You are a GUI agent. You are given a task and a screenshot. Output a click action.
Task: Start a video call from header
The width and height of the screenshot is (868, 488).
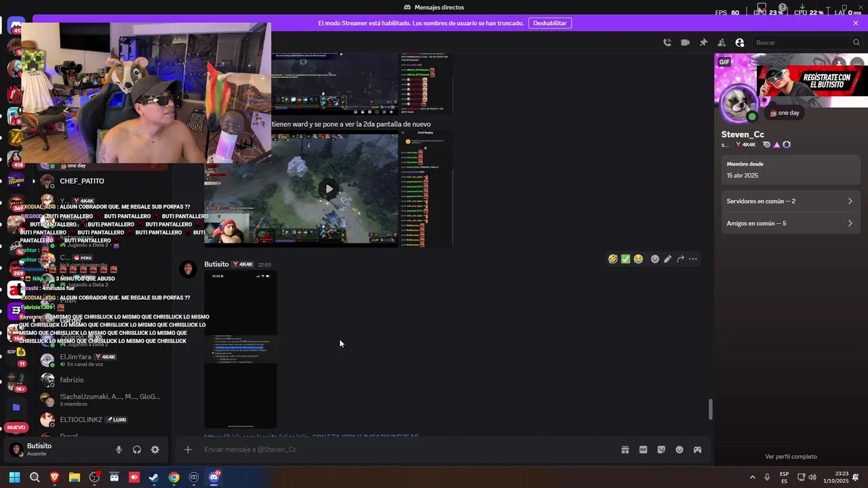pos(686,43)
